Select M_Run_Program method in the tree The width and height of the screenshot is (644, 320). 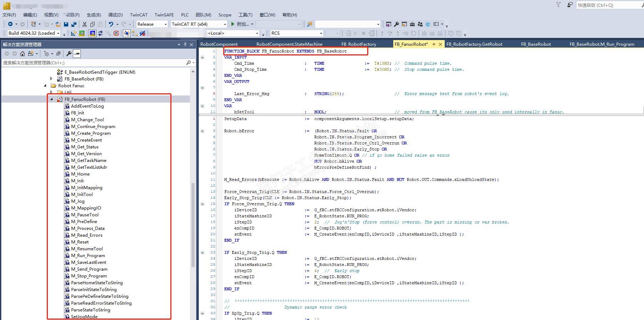click(x=88, y=256)
